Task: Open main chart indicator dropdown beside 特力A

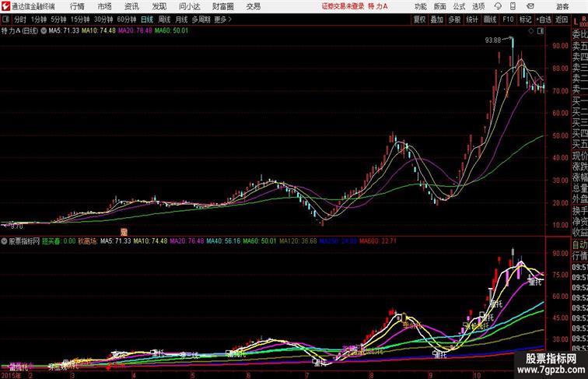Action: (44, 31)
